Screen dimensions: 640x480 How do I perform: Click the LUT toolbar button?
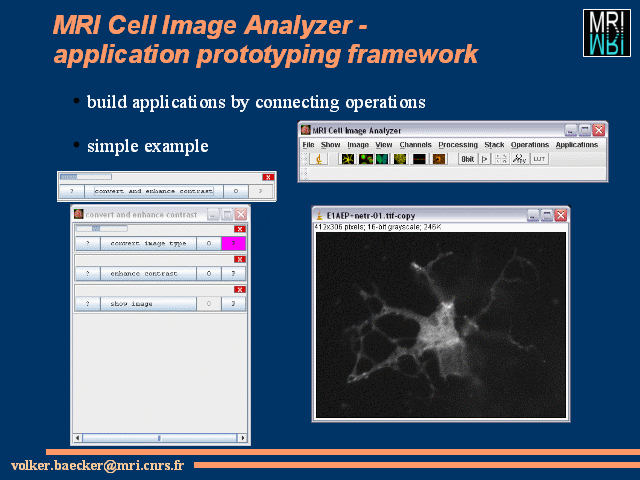point(539,159)
